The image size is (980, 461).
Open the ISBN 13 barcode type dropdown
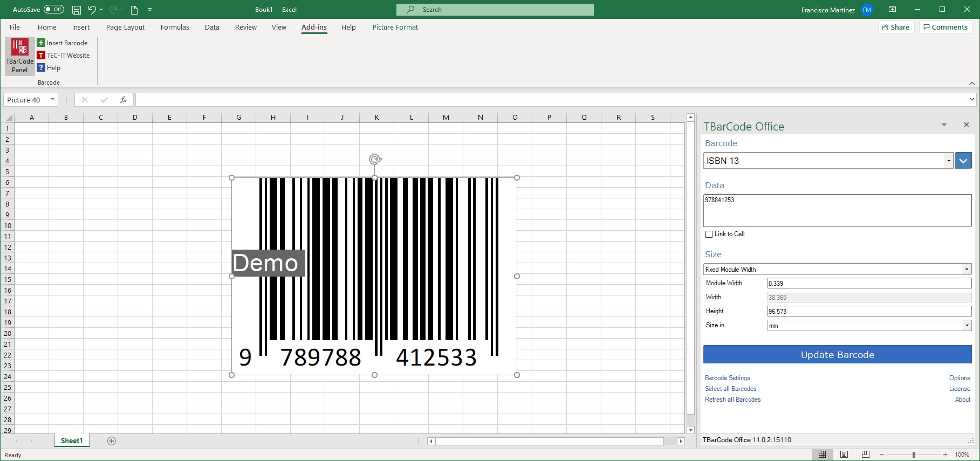pos(949,161)
